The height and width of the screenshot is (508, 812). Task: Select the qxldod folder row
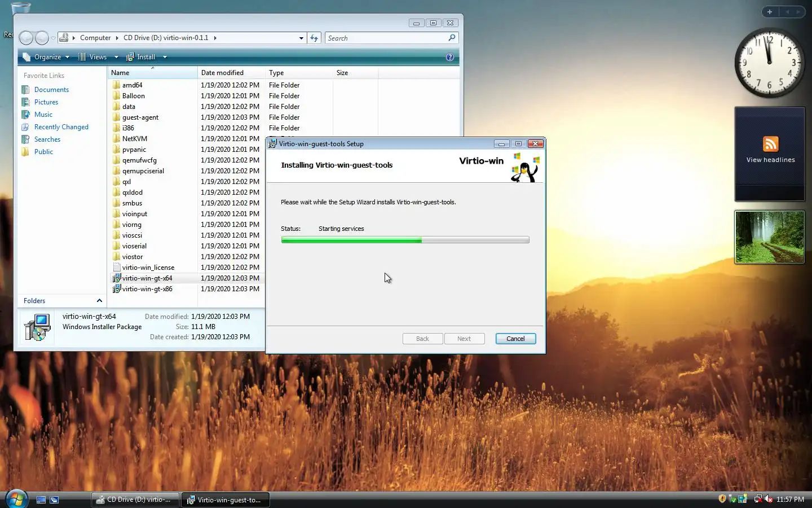(186, 192)
